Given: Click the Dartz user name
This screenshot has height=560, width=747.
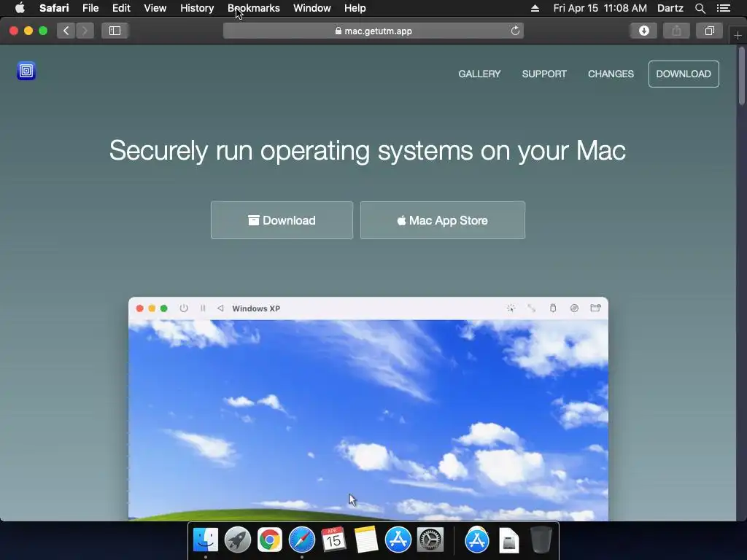Looking at the screenshot, I should (670, 8).
